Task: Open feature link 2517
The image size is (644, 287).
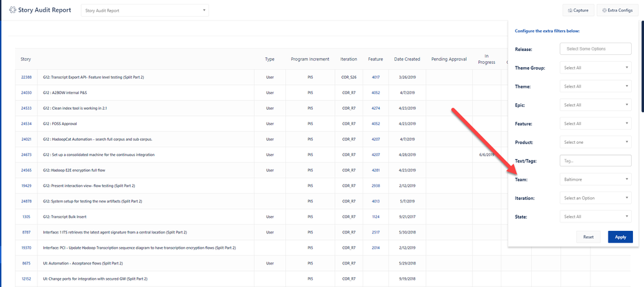Action: 376,232
